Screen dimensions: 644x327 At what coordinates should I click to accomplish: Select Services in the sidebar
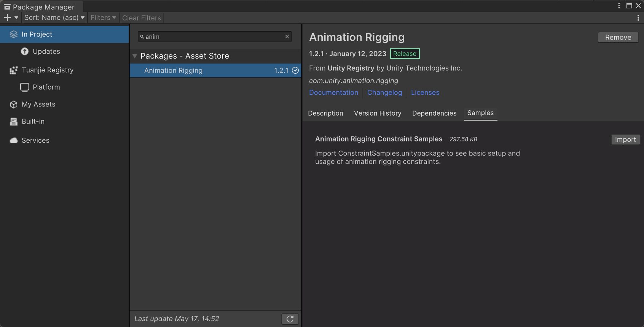pyautogui.click(x=64, y=140)
